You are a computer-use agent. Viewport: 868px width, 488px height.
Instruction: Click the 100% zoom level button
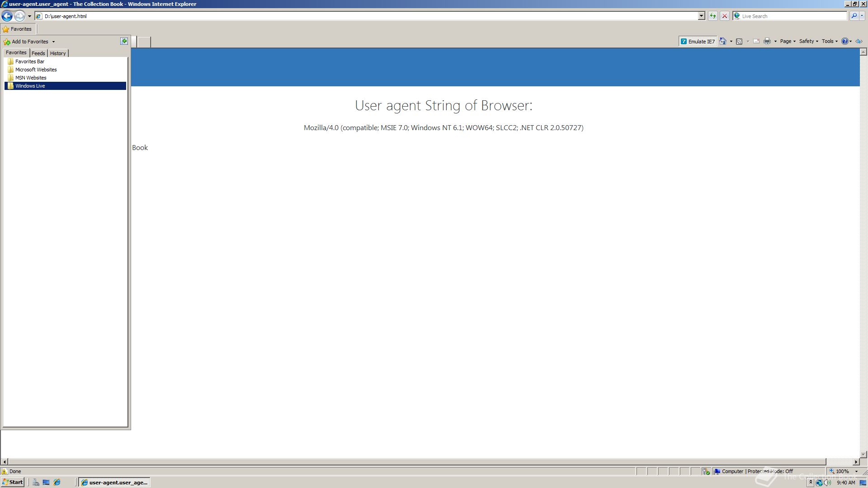pos(840,471)
